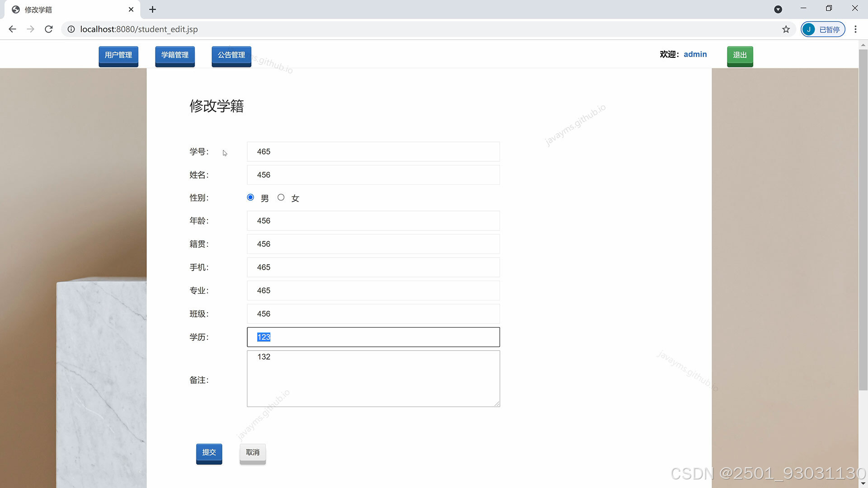Open the Chrome three-dot menu
The height and width of the screenshot is (488, 868).
pyautogui.click(x=855, y=29)
